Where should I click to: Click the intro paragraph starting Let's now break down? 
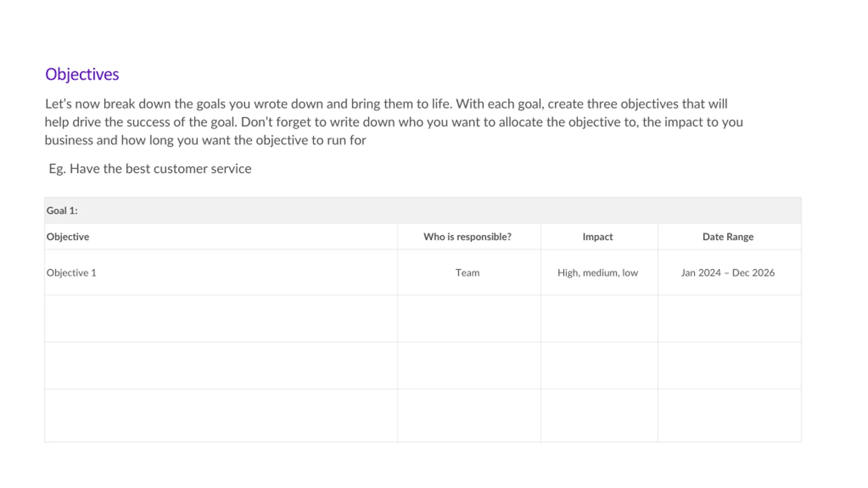(x=394, y=122)
